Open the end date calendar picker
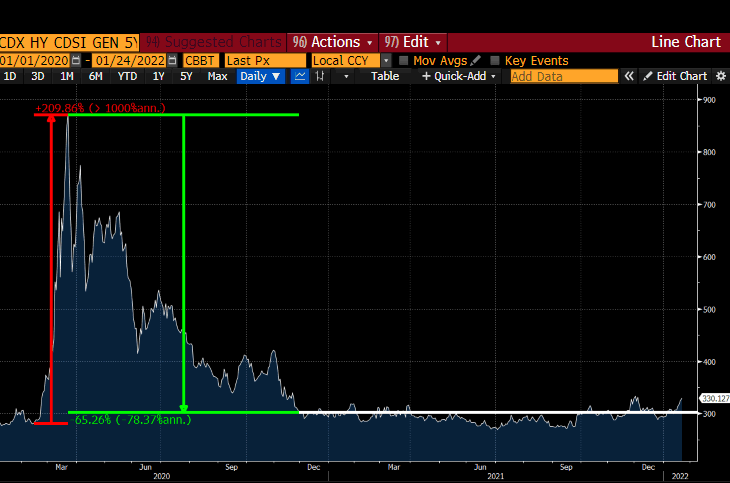The image size is (730, 483). 172,61
